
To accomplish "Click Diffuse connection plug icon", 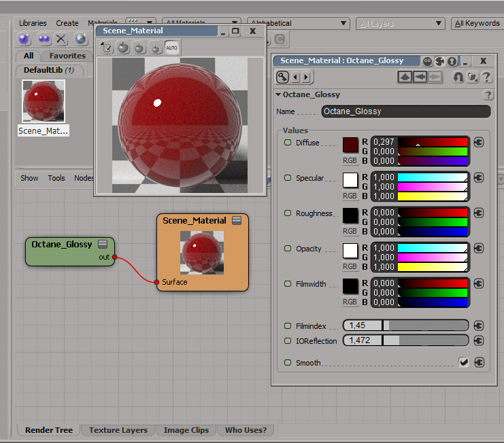I will (479, 142).
